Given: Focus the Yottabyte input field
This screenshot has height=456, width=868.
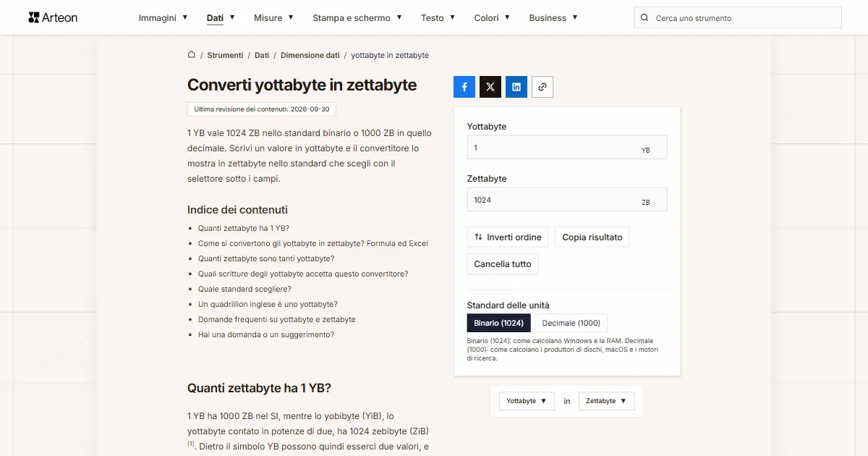Looking at the screenshot, I should point(567,148).
